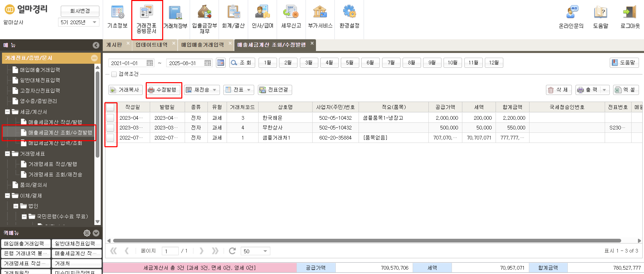This screenshot has height=274, width=644.
Task: Click the 조회 search button
Action: coord(242,63)
